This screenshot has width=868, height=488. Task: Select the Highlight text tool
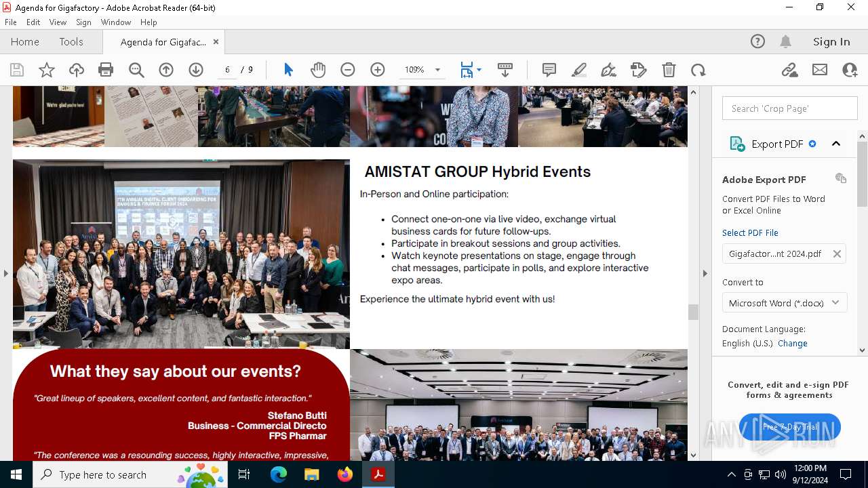(x=579, y=70)
